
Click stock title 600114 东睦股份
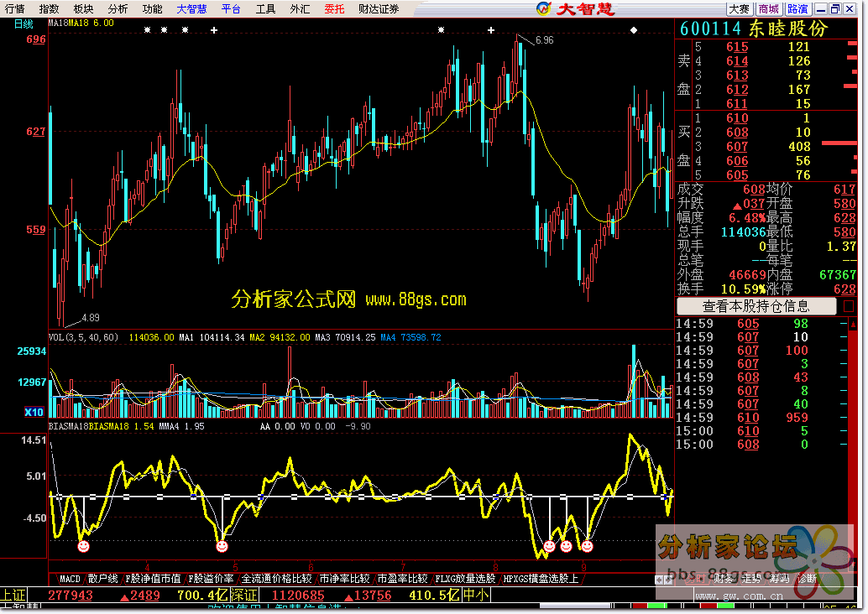[x=754, y=29]
